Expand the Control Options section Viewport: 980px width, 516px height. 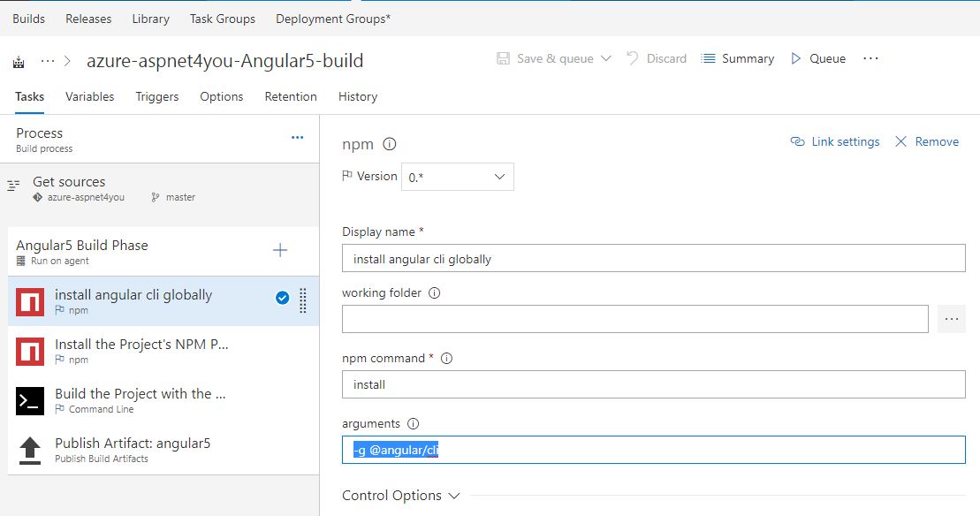400,496
